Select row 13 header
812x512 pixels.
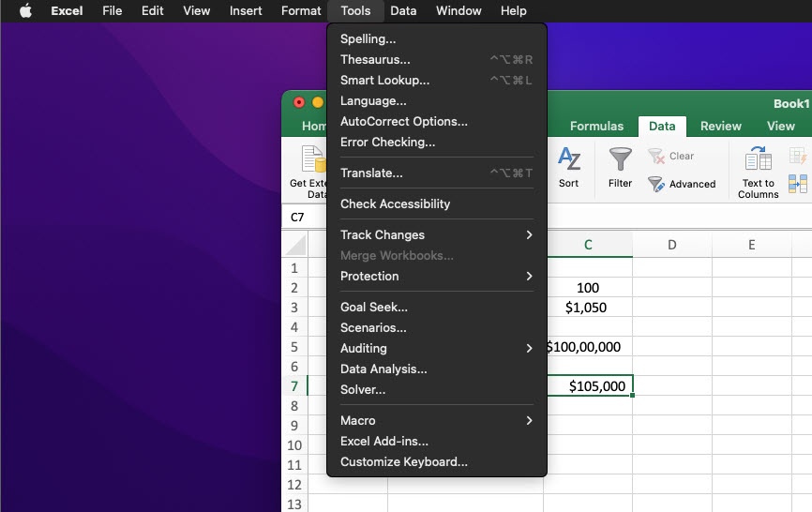click(294, 504)
